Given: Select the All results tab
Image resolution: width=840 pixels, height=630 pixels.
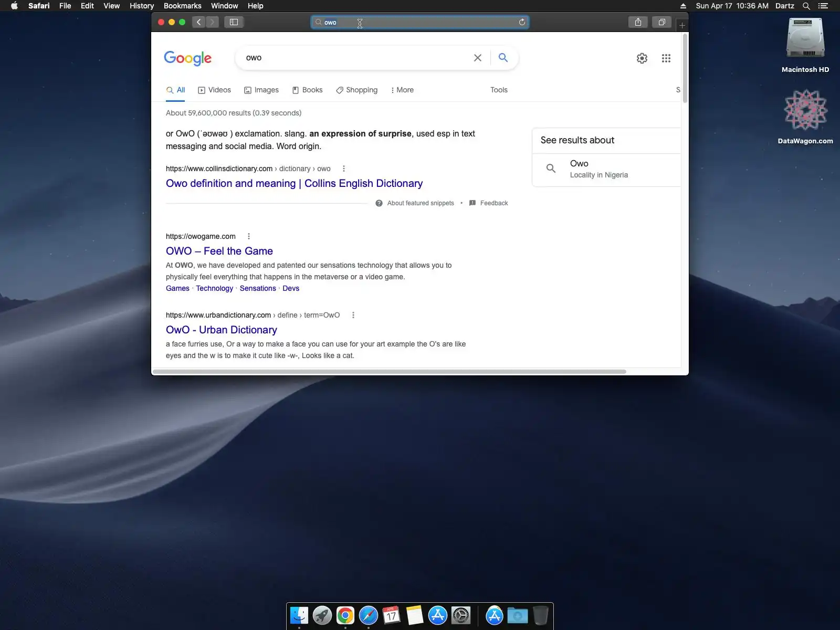Looking at the screenshot, I should pos(175,90).
